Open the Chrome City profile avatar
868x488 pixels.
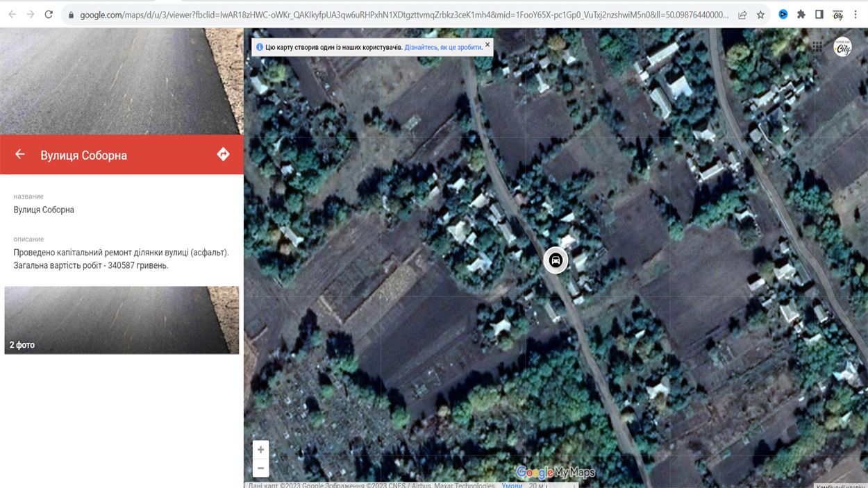tap(837, 15)
